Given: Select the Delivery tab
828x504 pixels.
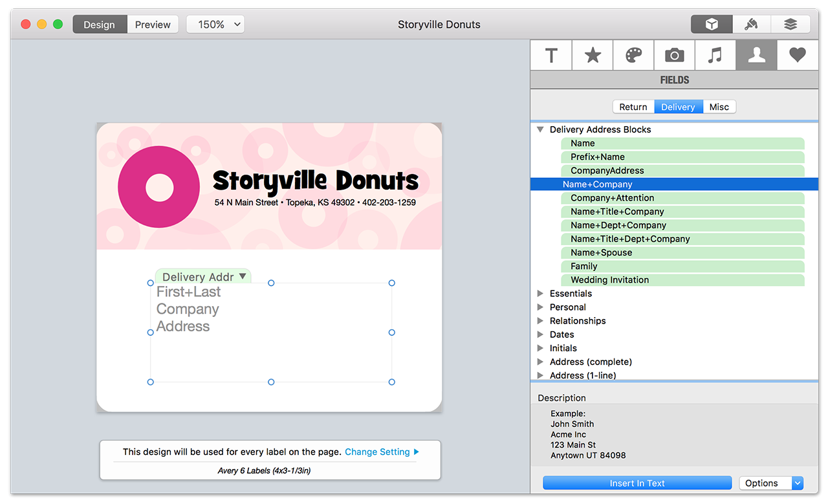Looking at the screenshot, I should pyautogui.click(x=678, y=107).
